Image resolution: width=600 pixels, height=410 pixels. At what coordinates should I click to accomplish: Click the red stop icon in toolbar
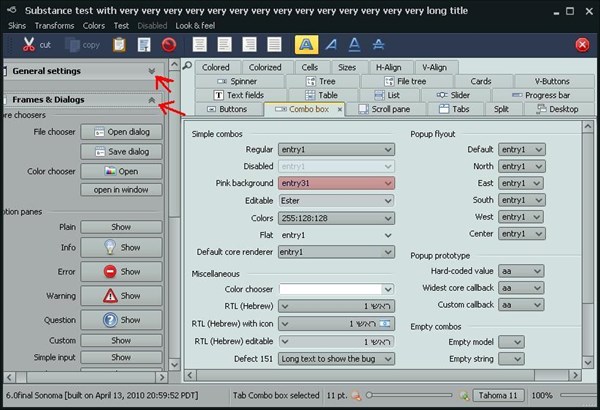coord(169,45)
